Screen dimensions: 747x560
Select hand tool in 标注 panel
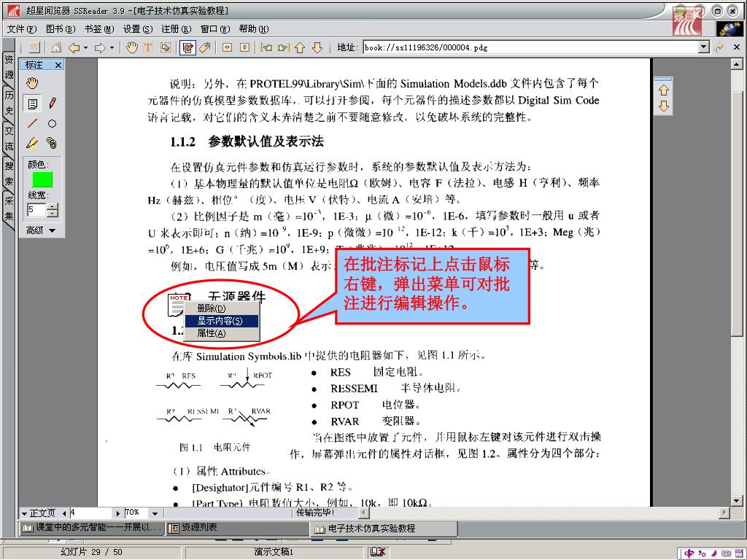pyautogui.click(x=32, y=83)
